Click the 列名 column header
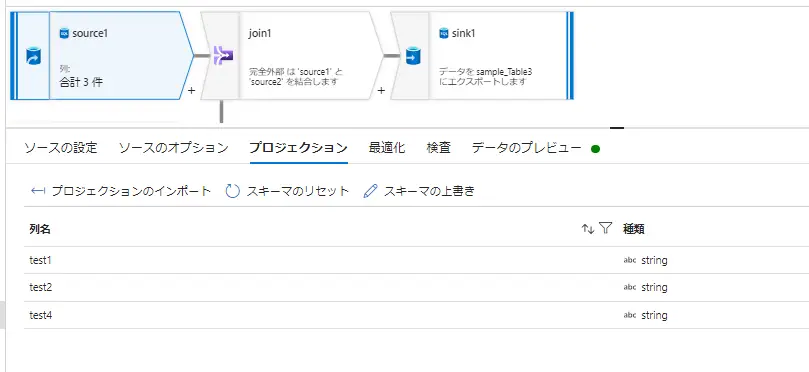Viewport: 809px width, 372px height. pos(40,229)
